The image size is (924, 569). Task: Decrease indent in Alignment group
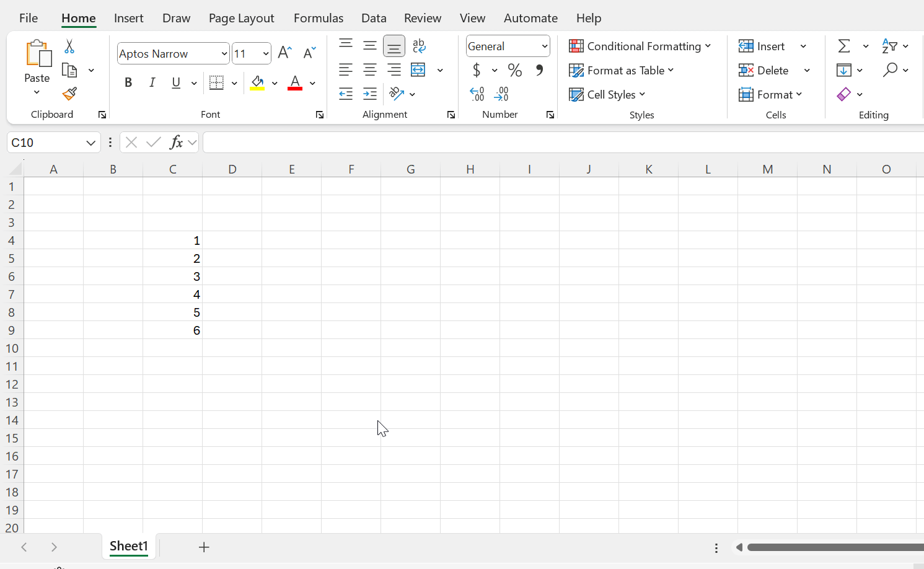coord(346,94)
